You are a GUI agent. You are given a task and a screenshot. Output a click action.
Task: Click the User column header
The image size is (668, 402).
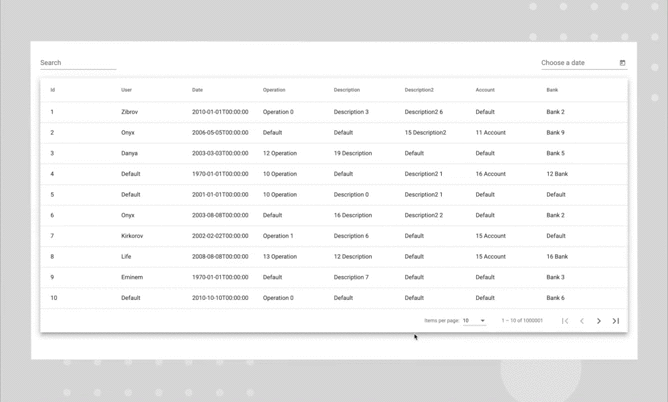[127, 90]
